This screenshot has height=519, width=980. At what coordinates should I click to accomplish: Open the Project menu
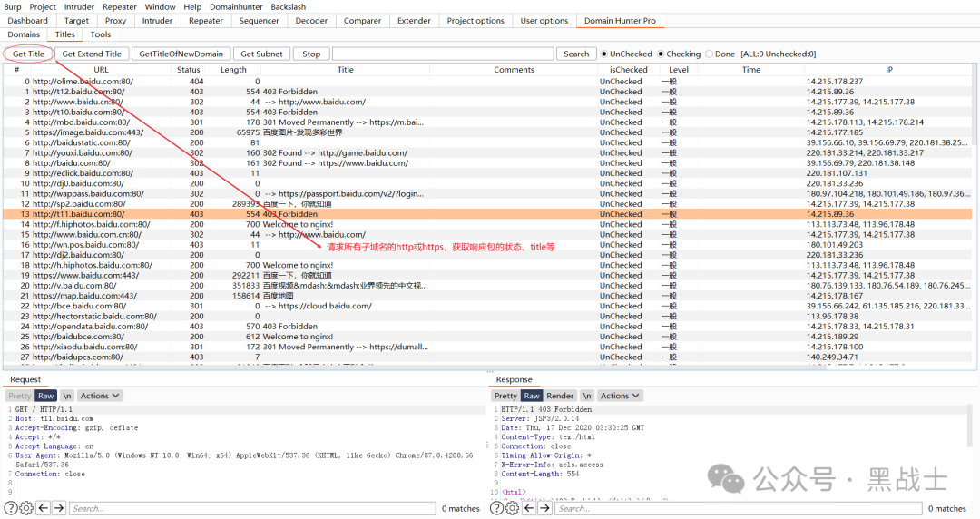point(43,7)
